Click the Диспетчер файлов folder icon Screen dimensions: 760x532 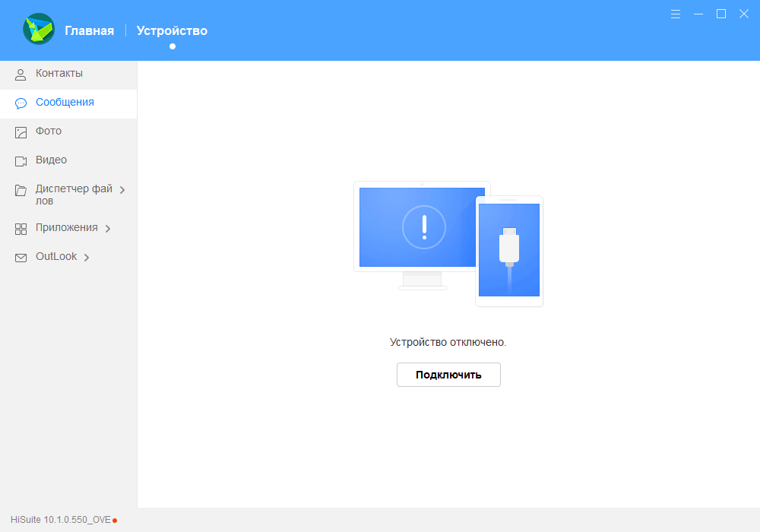[x=21, y=191]
